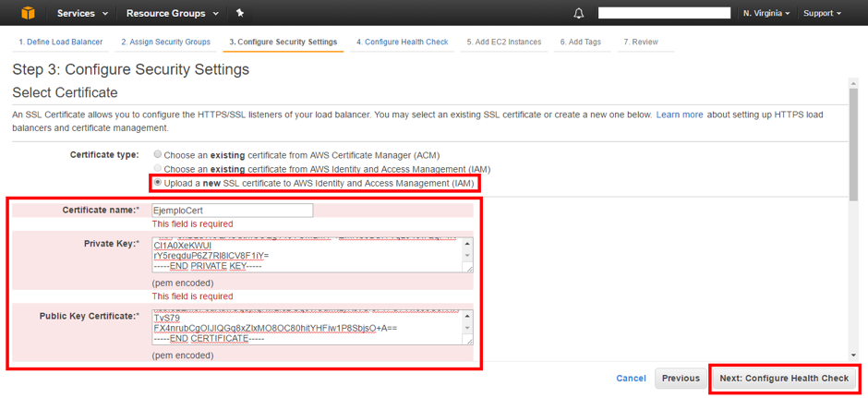This screenshot has width=868, height=398.
Task: Select step 7 Review
Action: click(641, 42)
